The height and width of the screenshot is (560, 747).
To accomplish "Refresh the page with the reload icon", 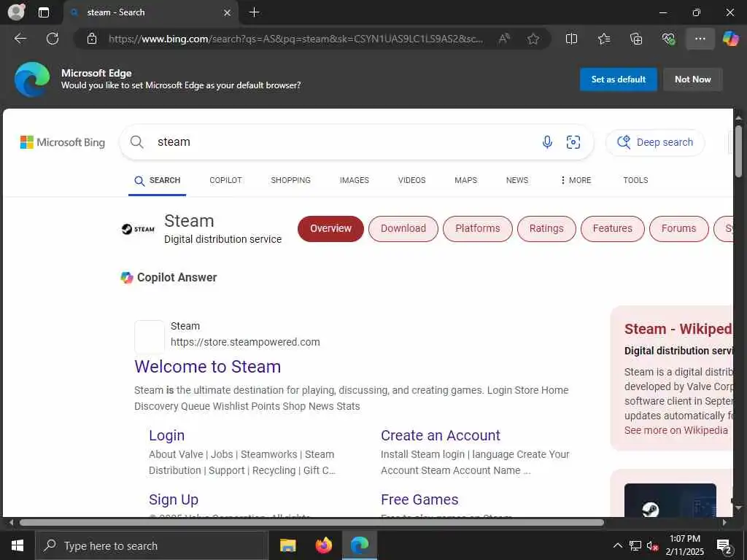I will [53, 39].
